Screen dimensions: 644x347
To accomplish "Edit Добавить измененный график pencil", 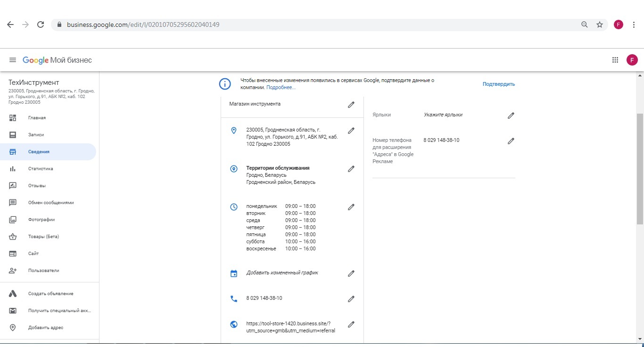I will tap(351, 273).
